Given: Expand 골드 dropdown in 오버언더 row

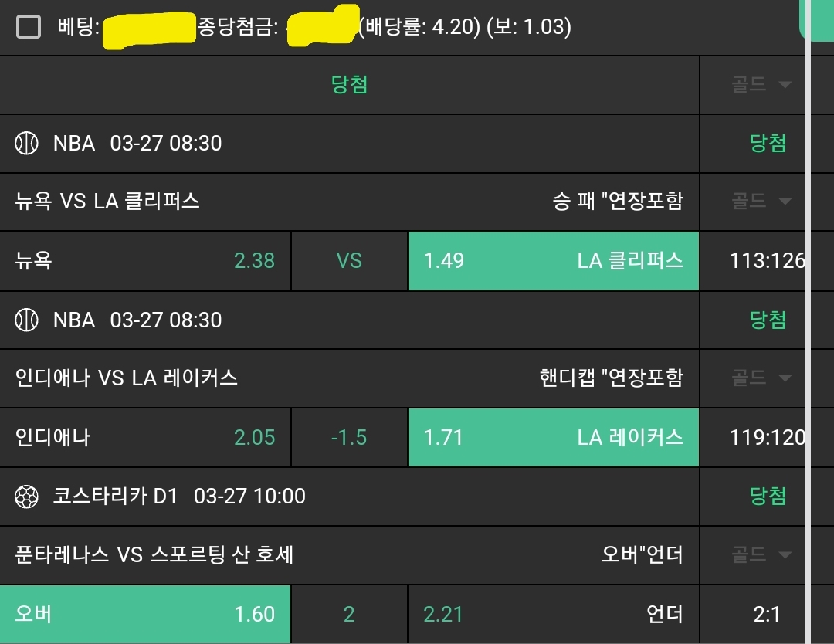Looking at the screenshot, I should click(761, 554).
